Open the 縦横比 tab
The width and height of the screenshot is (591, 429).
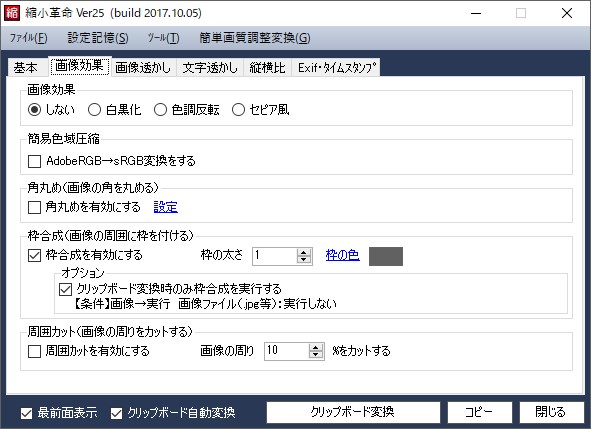(x=267, y=67)
